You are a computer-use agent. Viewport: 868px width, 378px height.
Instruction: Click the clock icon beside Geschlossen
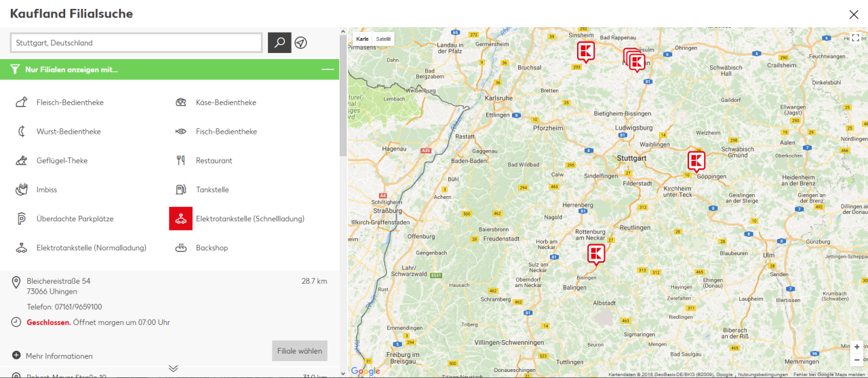pyautogui.click(x=16, y=322)
